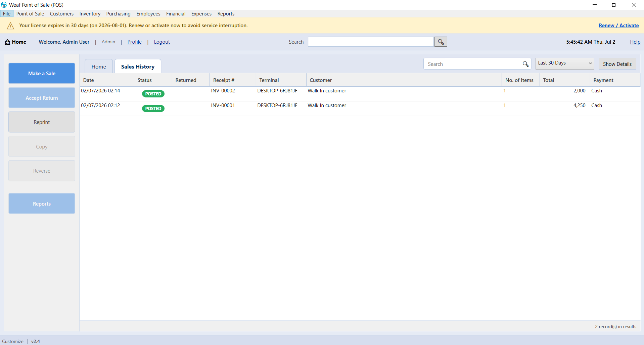This screenshot has width=644, height=345.
Task: Open the Point of Sale menu
Action: pyautogui.click(x=30, y=14)
